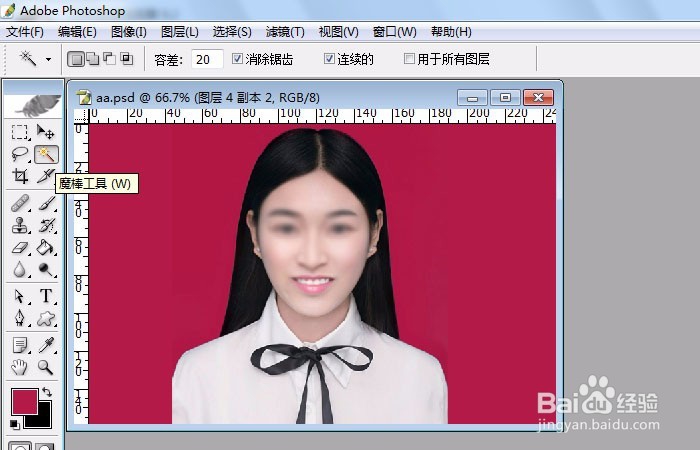
Task: Open the foreground color swatch picker
Action: click(x=25, y=401)
